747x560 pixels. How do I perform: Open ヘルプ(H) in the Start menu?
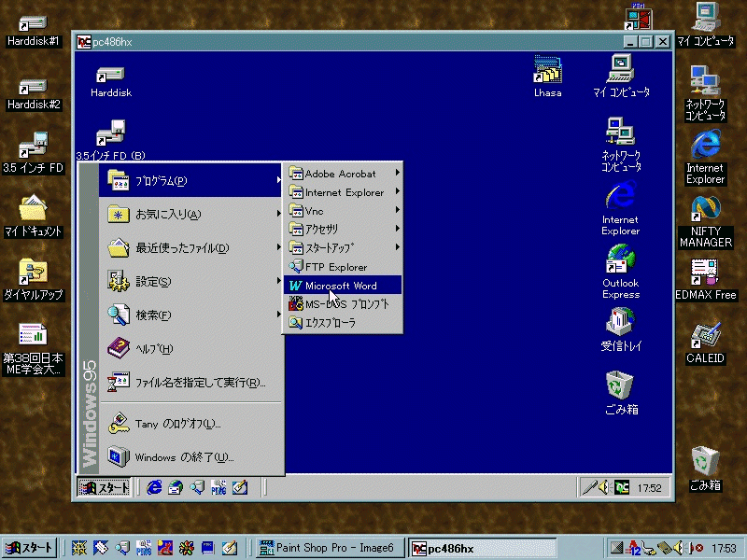coord(190,348)
